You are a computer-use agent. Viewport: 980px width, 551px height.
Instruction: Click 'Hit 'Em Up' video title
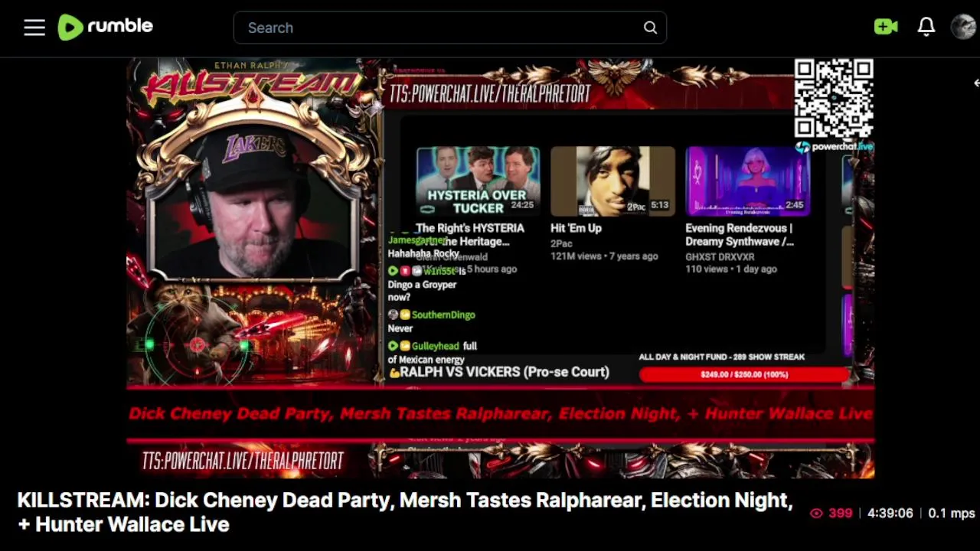tap(576, 228)
